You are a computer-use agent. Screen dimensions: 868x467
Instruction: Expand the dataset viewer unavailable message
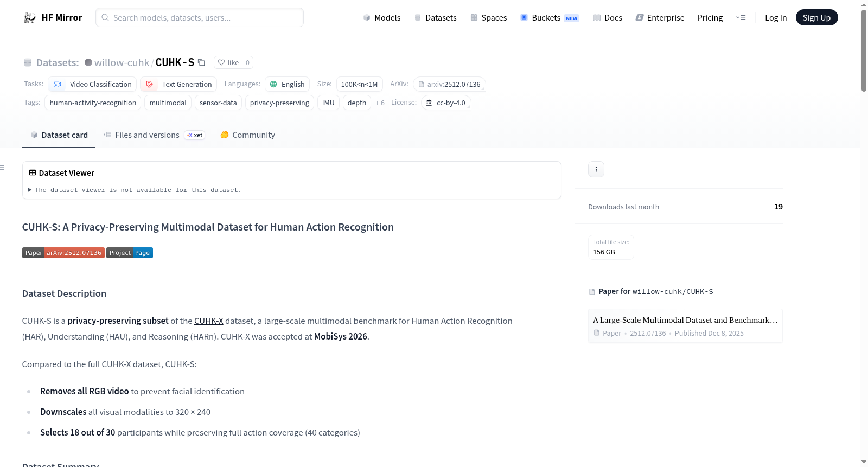pos(135,190)
